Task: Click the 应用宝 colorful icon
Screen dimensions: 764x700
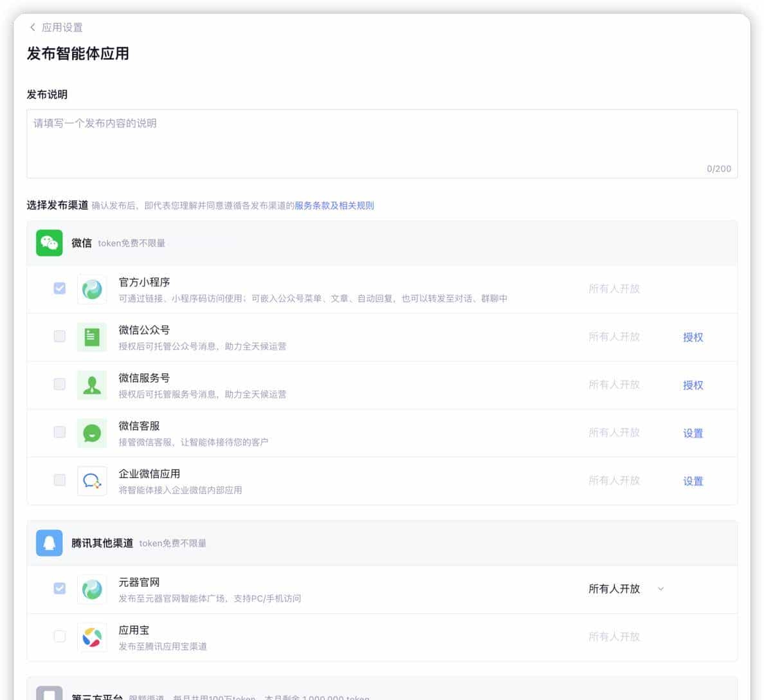Action: click(92, 636)
